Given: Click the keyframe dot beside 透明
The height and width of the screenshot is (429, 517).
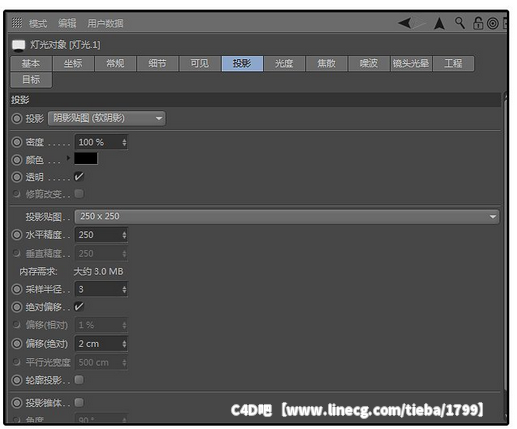Looking at the screenshot, I should 17,177.
